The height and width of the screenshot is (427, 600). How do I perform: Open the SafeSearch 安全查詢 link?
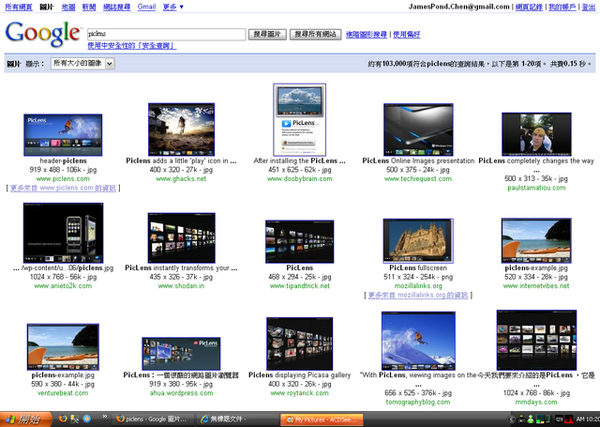click(x=132, y=46)
